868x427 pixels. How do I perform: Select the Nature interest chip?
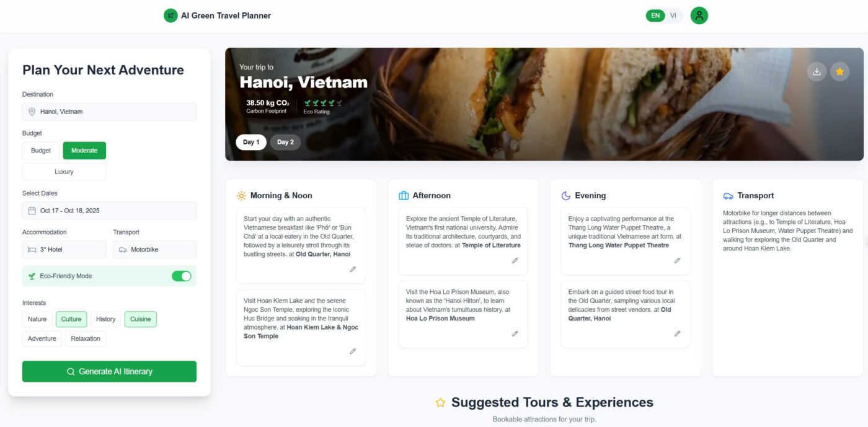37,319
